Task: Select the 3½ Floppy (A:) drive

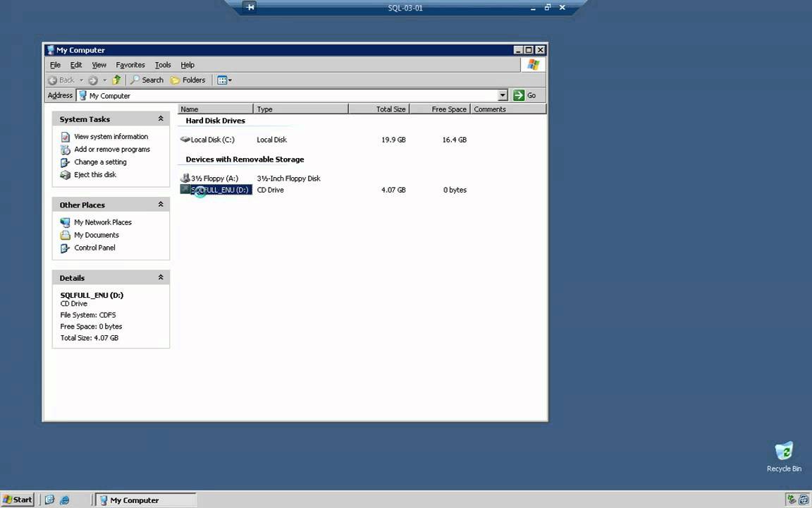Action: pos(209,179)
